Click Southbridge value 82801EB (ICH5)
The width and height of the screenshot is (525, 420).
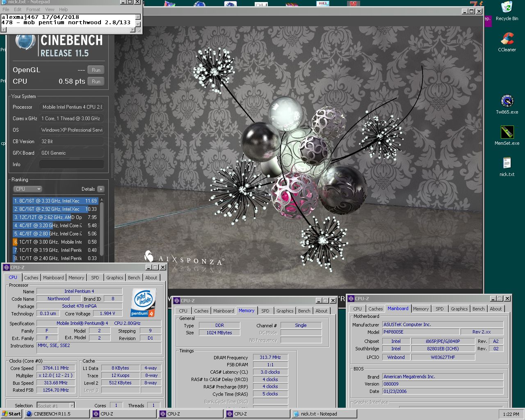point(443,349)
